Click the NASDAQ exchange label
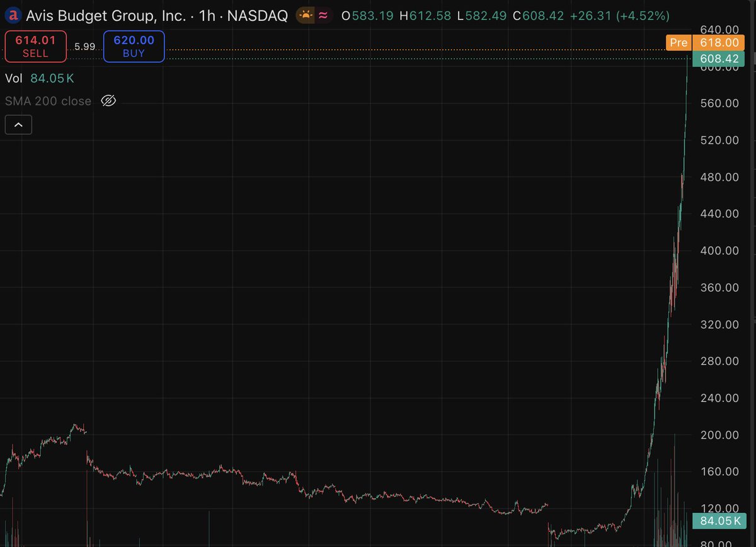Screen dimensions: 756x547 click(257, 16)
